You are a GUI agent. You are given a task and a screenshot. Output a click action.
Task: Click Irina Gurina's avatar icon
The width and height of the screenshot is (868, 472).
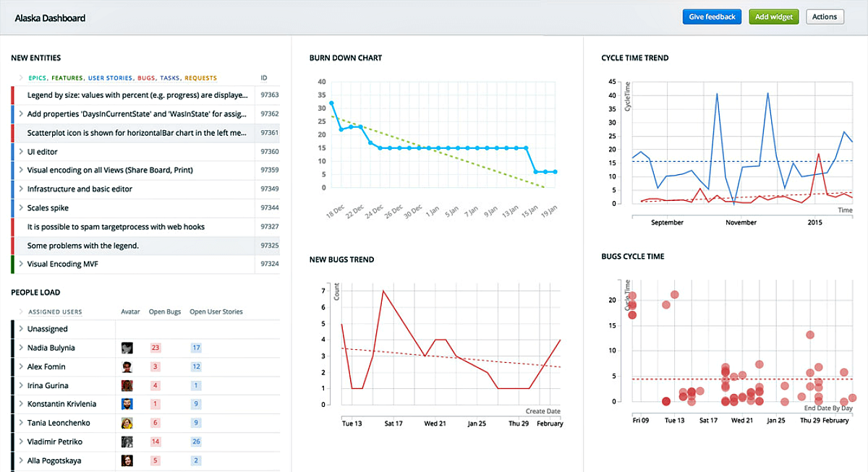click(127, 385)
